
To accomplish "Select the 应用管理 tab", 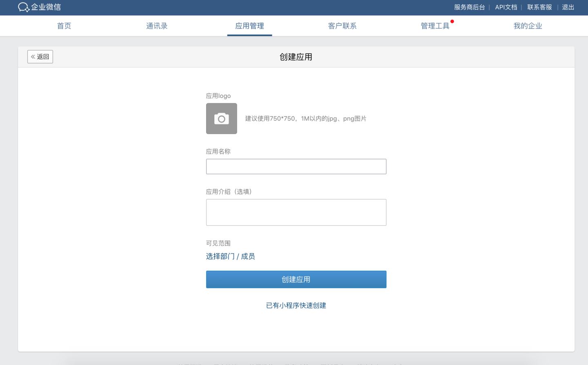I will pos(249,26).
